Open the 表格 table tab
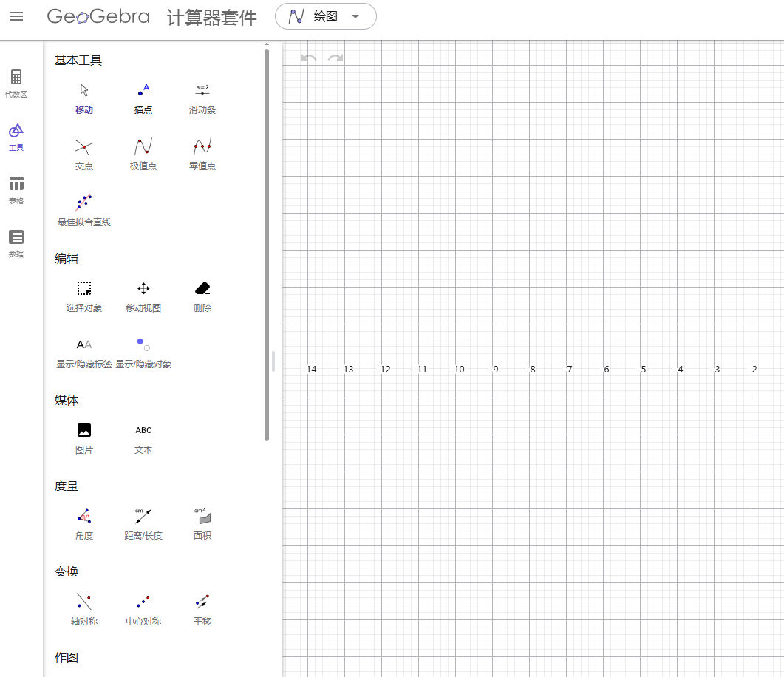The width and height of the screenshot is (784, 677). pos(16,190)
